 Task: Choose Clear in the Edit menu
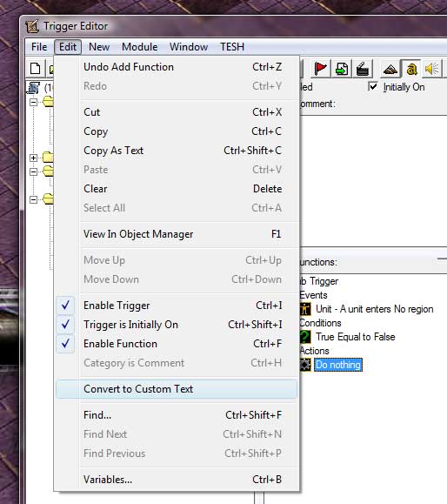coord(176,189)
